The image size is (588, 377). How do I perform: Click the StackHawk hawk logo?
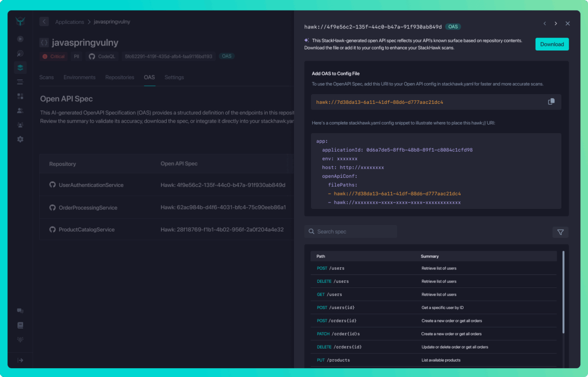pos(20,21)
